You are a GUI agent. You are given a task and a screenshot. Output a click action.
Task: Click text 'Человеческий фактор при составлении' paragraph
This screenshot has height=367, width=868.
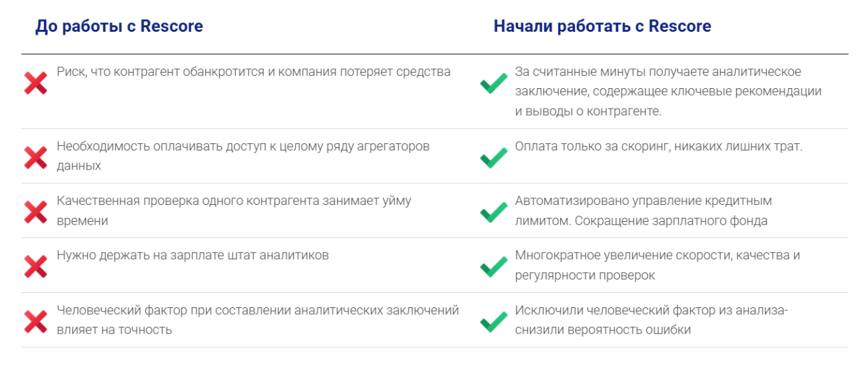point(258,320)
